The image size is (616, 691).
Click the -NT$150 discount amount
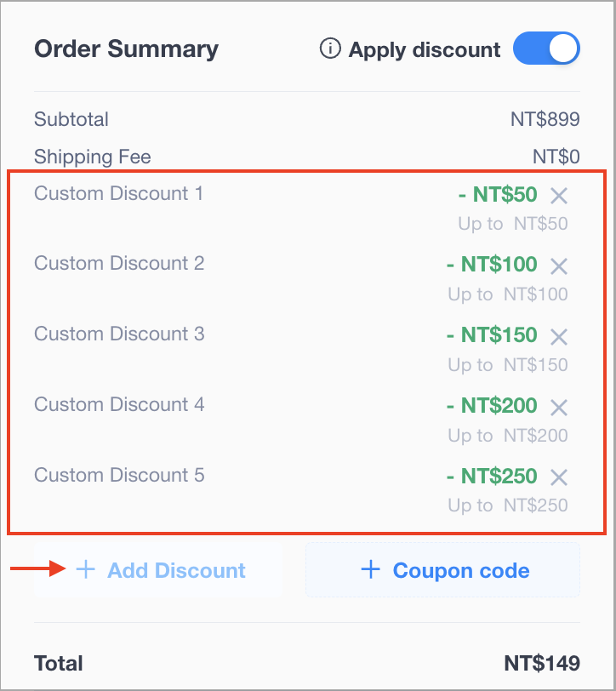[492, 335]
